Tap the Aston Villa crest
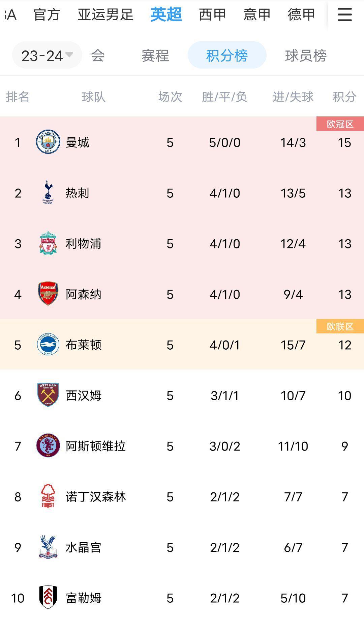364x624 pixels. click(48, 446)
